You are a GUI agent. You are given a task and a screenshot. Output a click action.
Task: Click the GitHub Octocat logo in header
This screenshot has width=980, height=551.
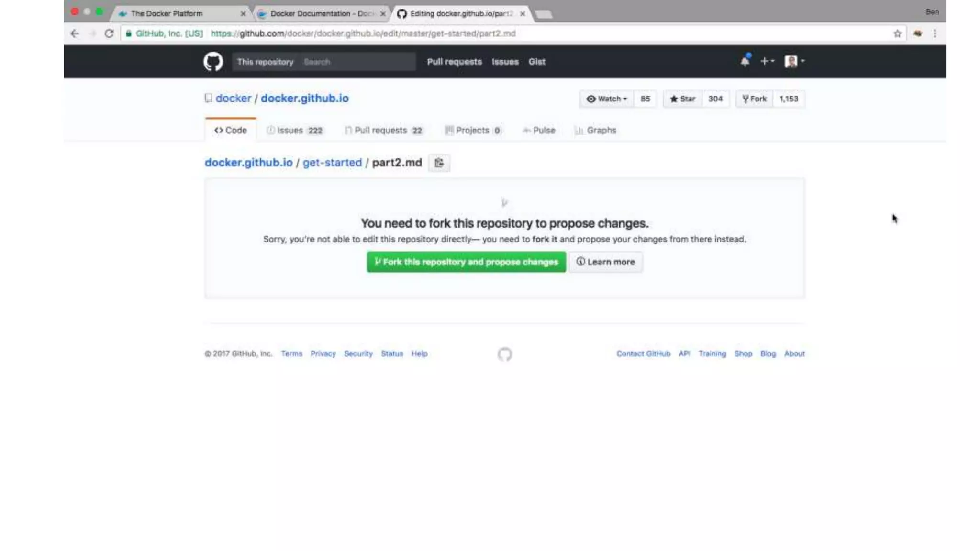213,62
